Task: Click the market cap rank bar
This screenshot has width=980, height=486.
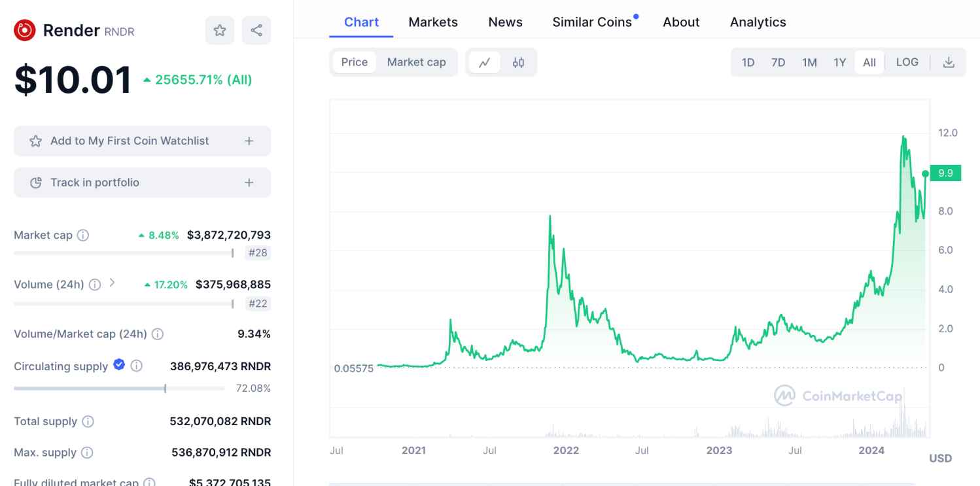Action: [x=124, y=252]
